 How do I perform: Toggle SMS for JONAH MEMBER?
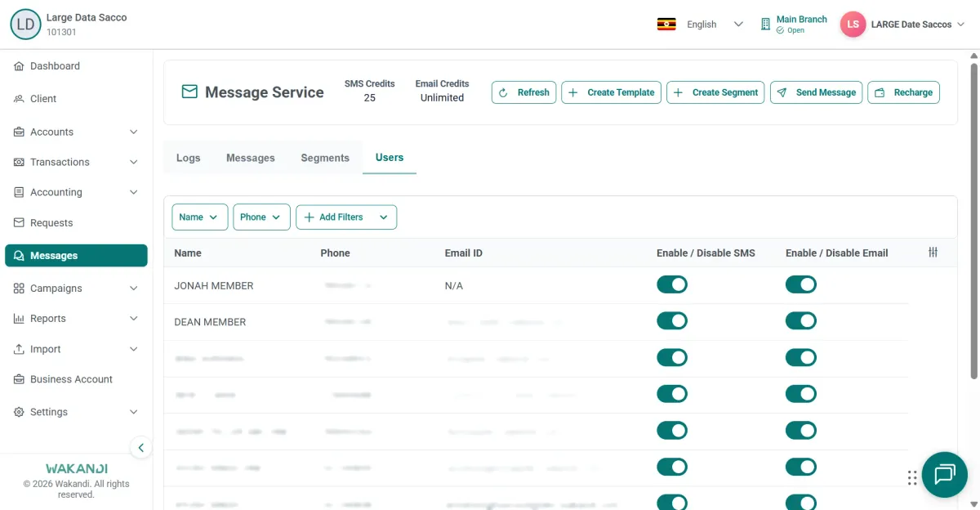point(672,284)
